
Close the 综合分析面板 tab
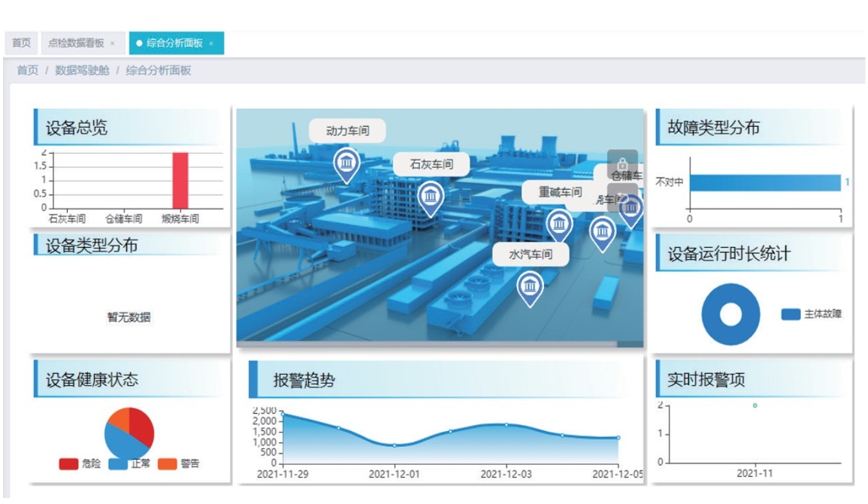point(211,44)
